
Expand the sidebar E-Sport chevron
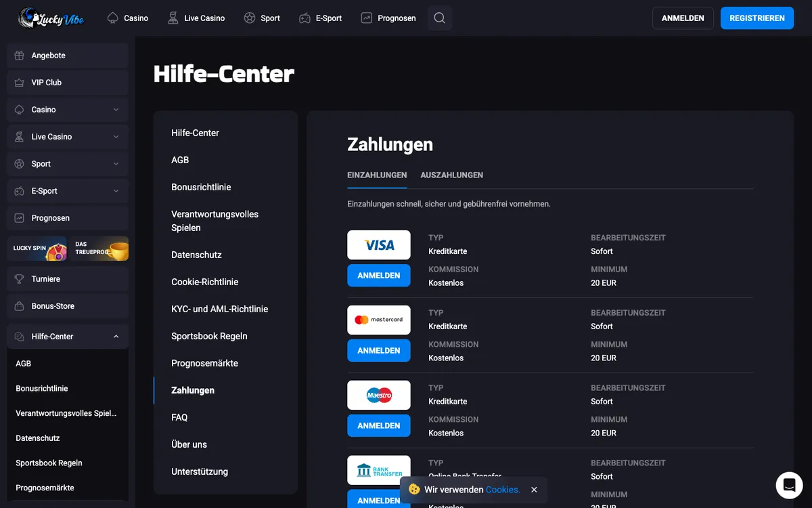pyautogui.click(x=116, y=191)
